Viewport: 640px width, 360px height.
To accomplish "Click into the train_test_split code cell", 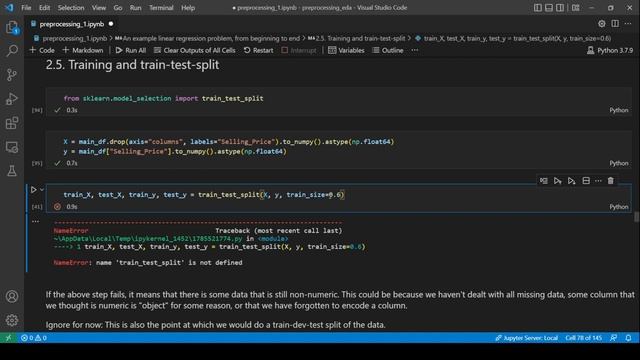I will tap(339, 195).
